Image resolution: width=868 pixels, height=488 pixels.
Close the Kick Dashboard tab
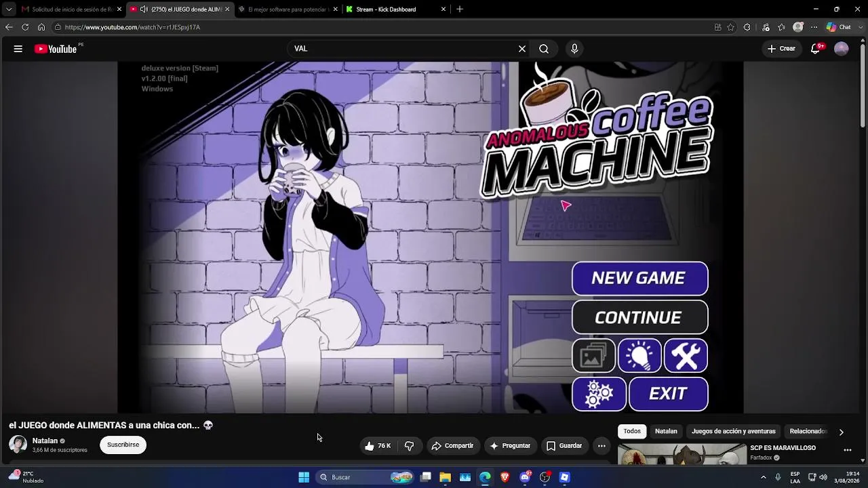443,9
